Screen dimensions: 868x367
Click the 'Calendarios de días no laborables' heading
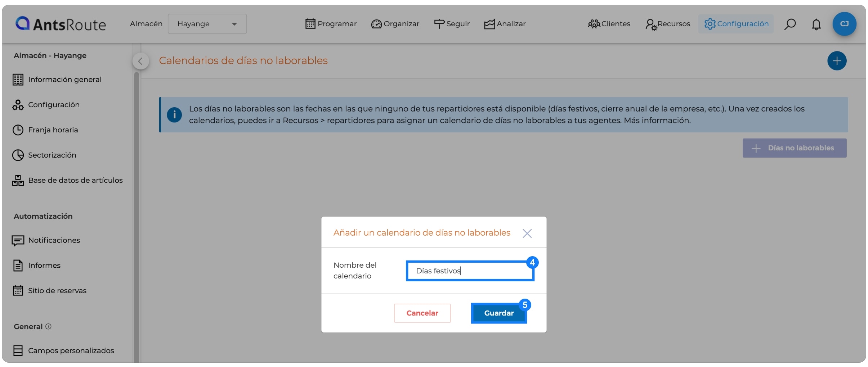(243, 60)
